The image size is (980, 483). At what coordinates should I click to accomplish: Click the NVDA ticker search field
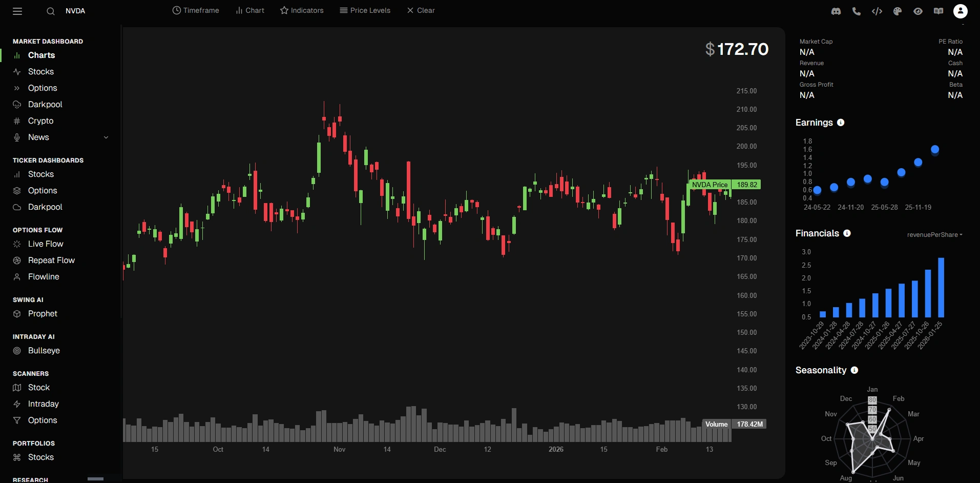point(75,11)
